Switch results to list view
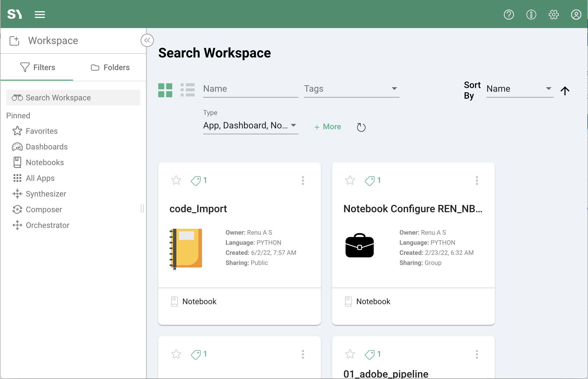Screen dimensions: 588x379 point(188,90)
